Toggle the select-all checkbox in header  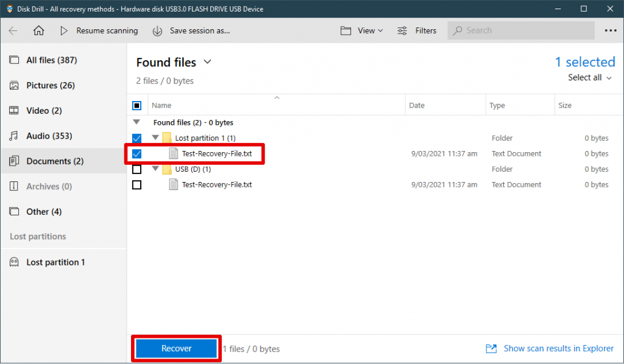(136, 105)
